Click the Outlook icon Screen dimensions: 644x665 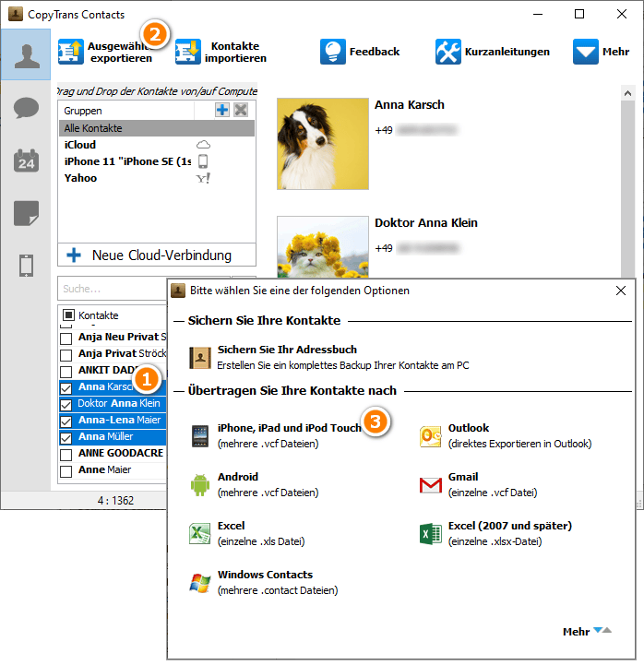point(431,436)
